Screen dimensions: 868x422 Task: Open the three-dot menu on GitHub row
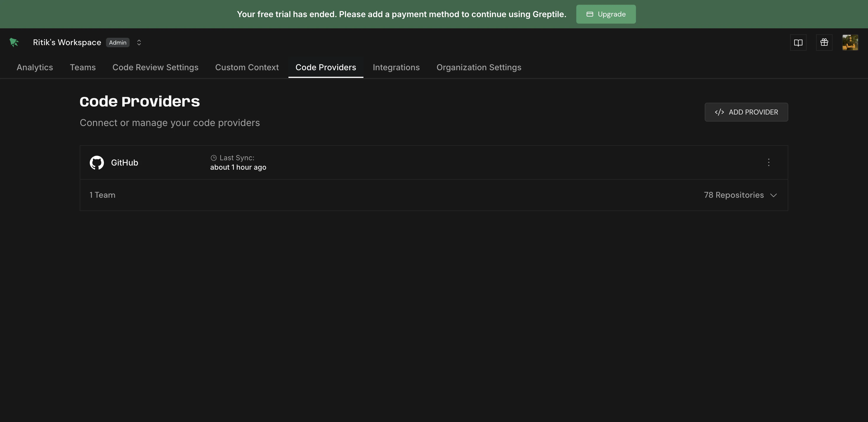[x=769, y=162]
